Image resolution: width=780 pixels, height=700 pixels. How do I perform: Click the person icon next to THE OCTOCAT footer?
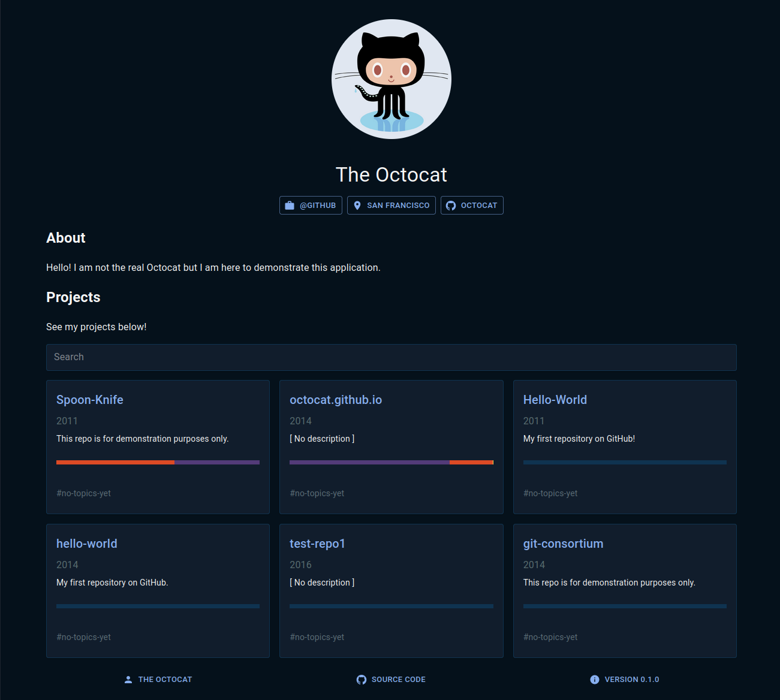pyautogui.click(x=128, y=680)
